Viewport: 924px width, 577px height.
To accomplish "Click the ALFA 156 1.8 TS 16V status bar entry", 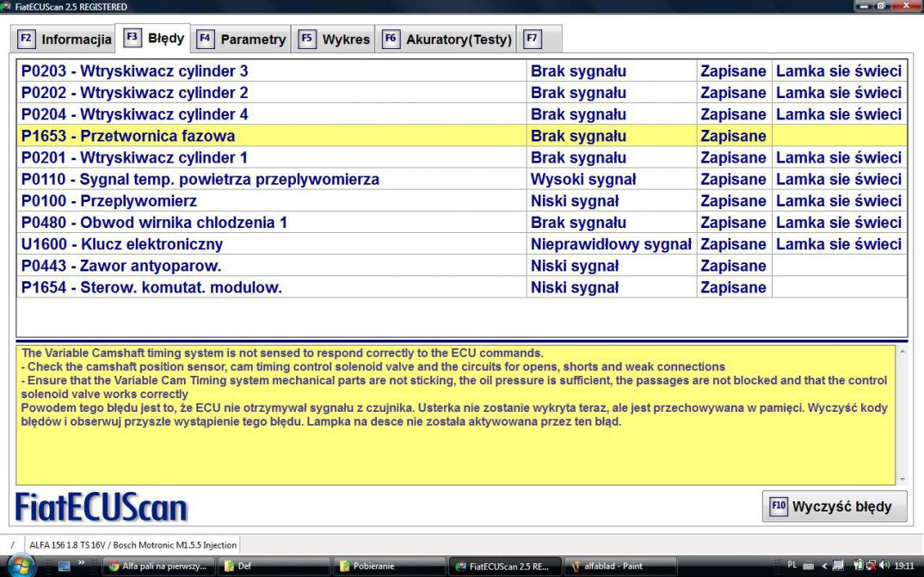I will pyautogui.click(x=132, y=545).
